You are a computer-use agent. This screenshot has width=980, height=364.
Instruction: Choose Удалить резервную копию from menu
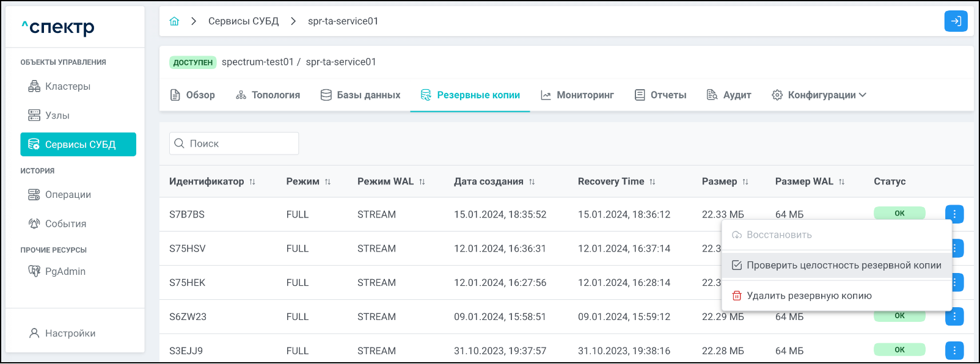pos(809,296)
